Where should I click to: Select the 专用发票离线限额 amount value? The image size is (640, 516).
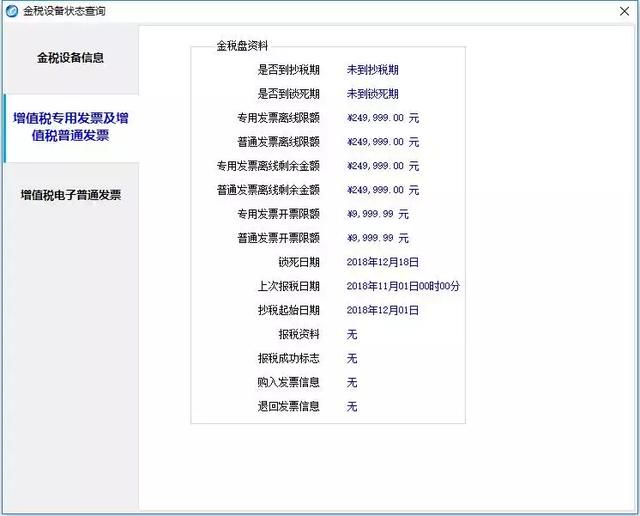(x=383, y=118)
